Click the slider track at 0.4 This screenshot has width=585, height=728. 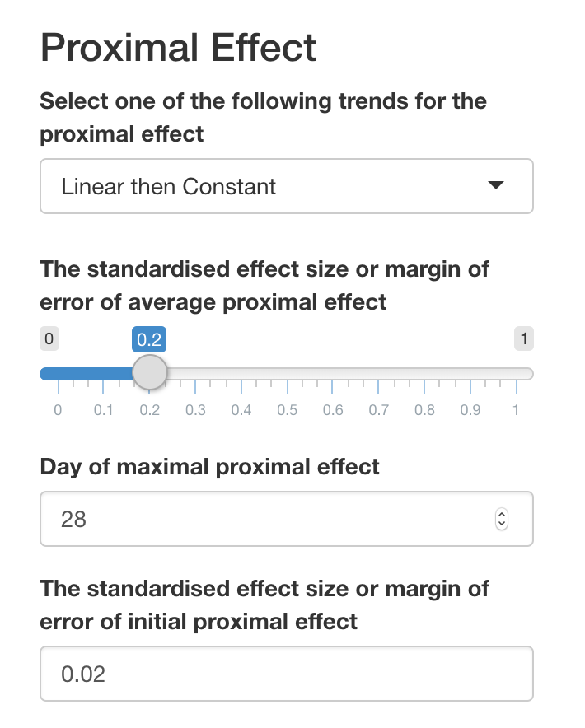241,374
